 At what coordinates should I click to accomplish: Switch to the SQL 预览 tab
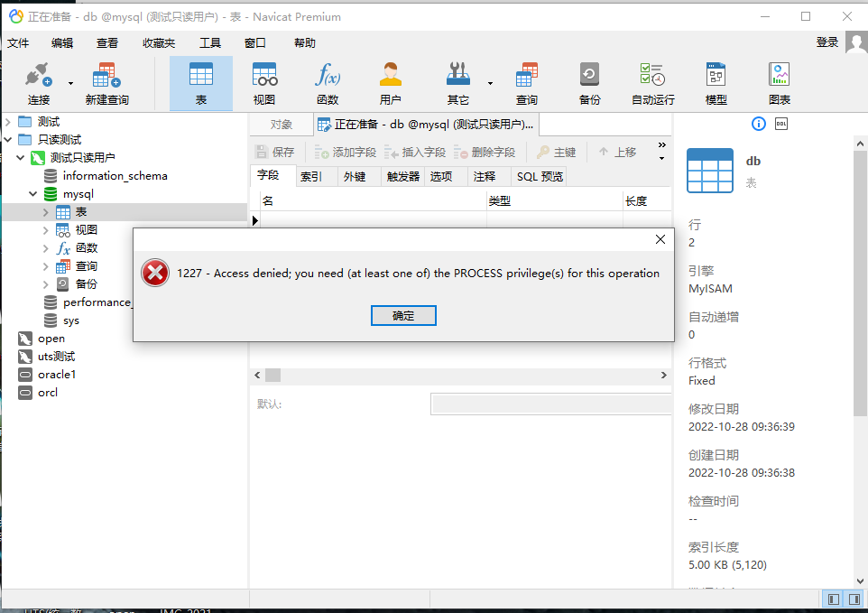(540, 177)
